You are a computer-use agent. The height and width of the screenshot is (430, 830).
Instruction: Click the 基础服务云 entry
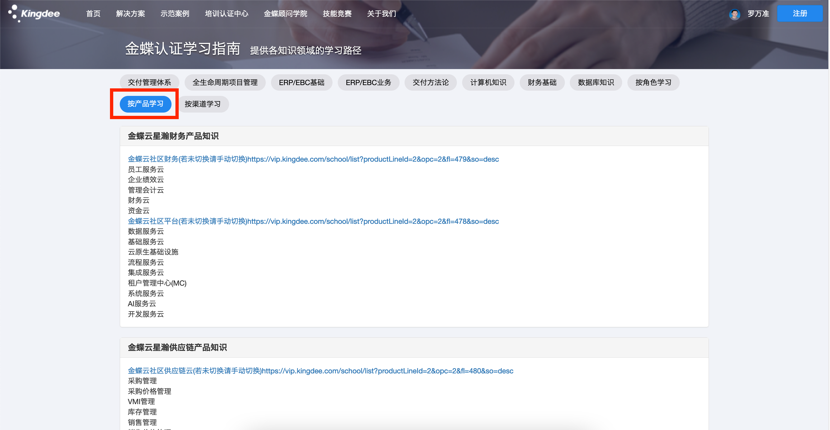[146, 241]
